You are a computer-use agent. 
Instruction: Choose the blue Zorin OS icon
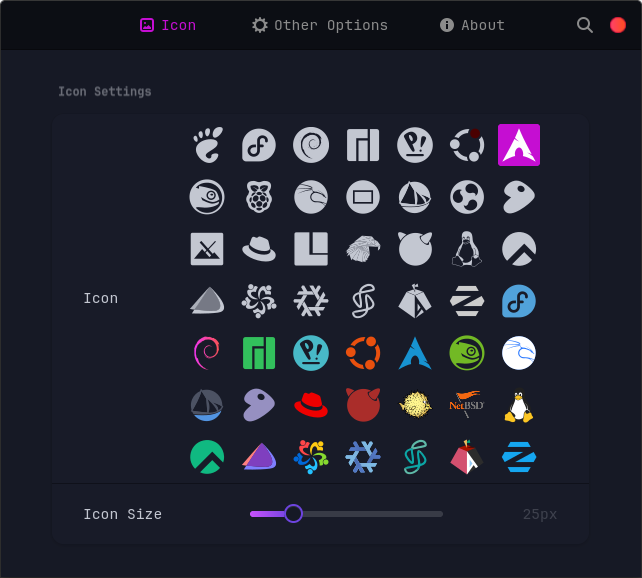(x=519, y=457)
